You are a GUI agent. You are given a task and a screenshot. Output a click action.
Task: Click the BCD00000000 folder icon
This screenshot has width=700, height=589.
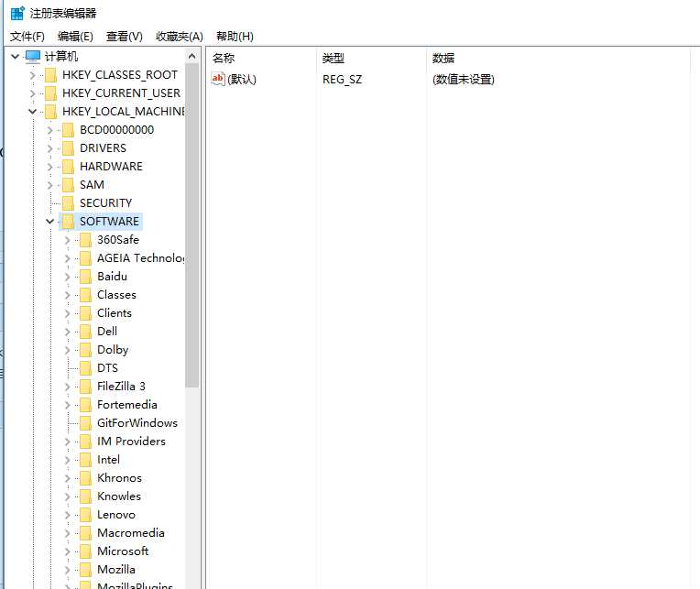tap(69, 130)
